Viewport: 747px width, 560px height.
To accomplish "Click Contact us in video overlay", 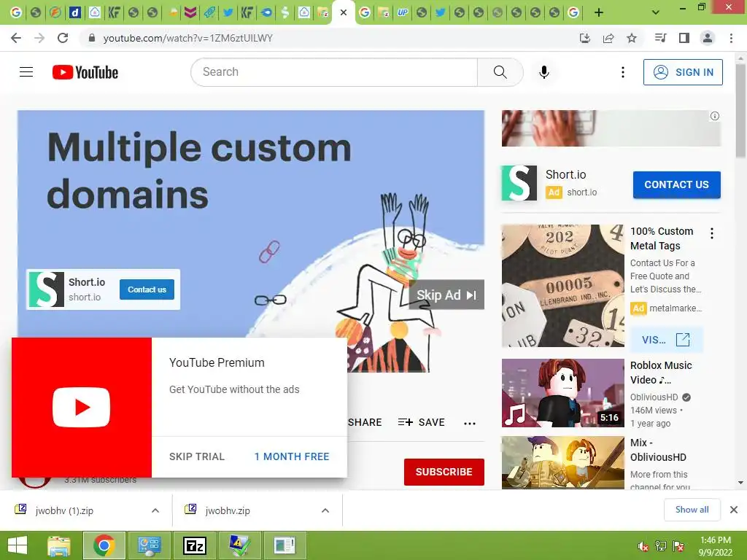I will click(x=147, y=289).
